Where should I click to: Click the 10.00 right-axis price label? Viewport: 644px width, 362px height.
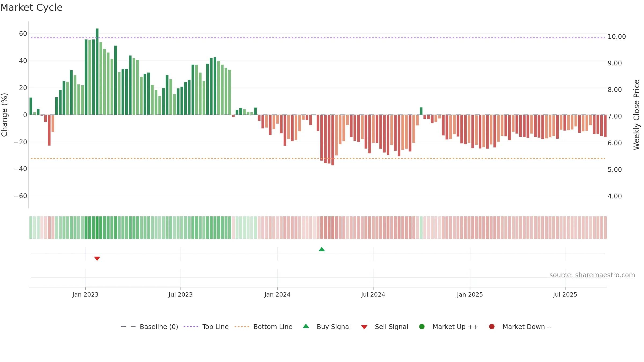click(x=617, y=37)
